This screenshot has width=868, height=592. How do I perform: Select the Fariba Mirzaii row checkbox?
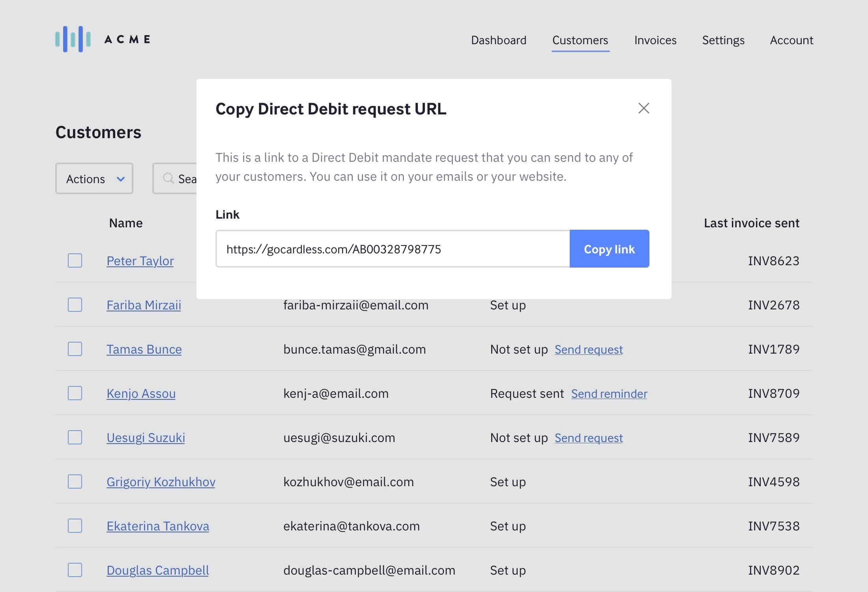(75, 305)
